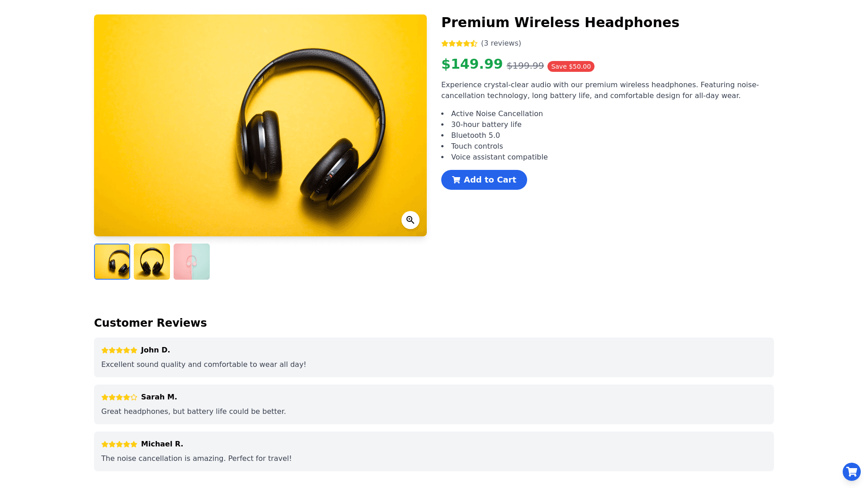
Task: Click the magnifier zoom icon on product image
Action: click(410, 220)
